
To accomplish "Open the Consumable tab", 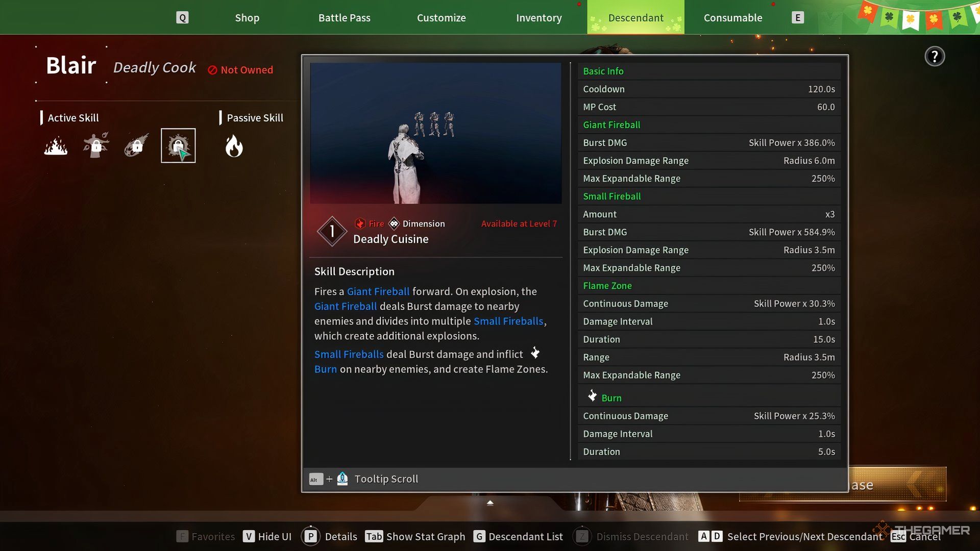I will pos(733,18).
